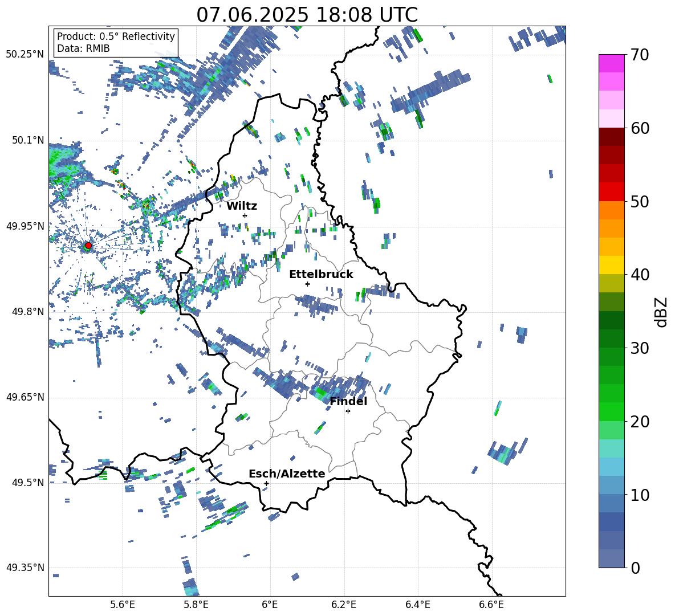Click the 10 colorbar tick value
675x616 pixels.
(640, 495)
